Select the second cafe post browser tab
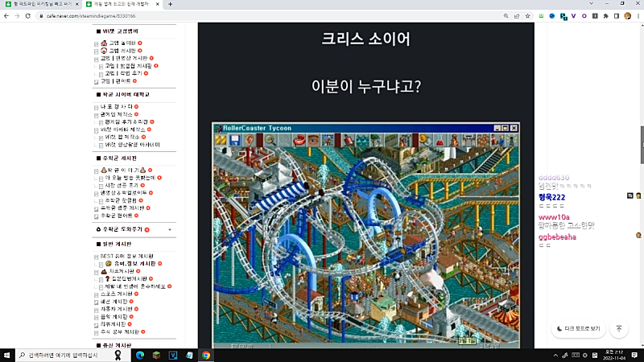This screenshot has height=362, width=644. point(122,4)
